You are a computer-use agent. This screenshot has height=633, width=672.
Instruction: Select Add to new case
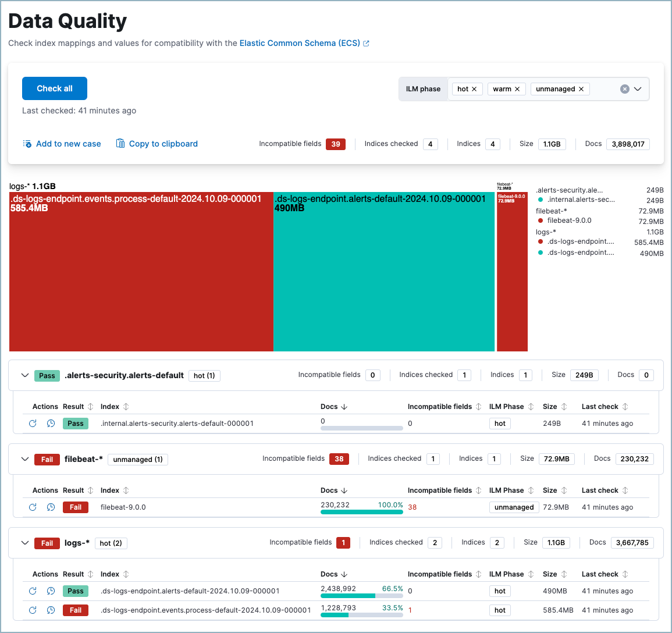tap(67, 144)
